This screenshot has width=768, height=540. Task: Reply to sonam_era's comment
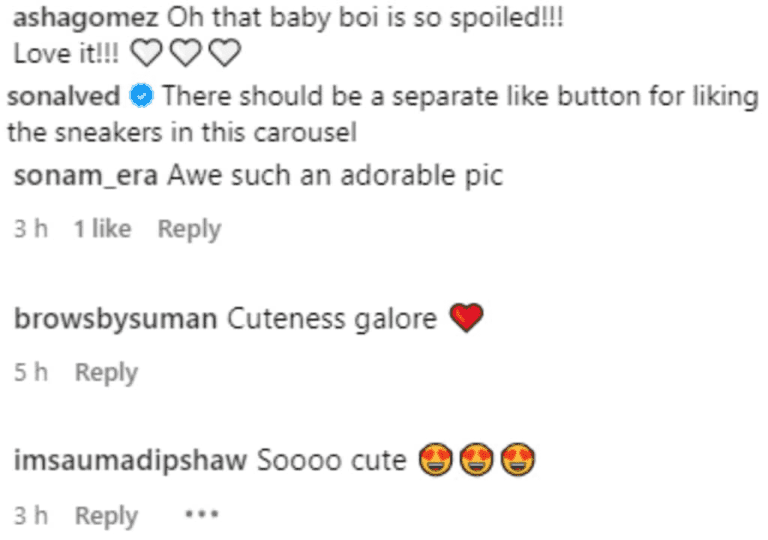click(189, 229)
